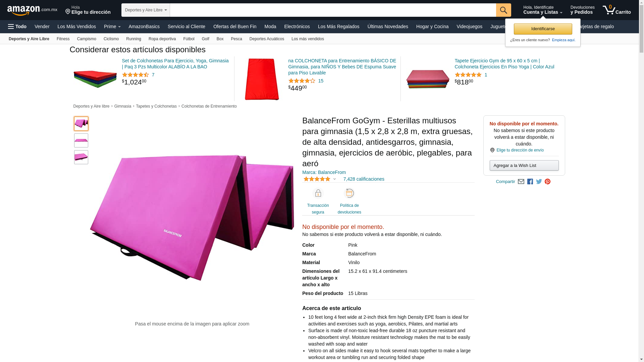Click the magnifying glass search button

[503, 10]
